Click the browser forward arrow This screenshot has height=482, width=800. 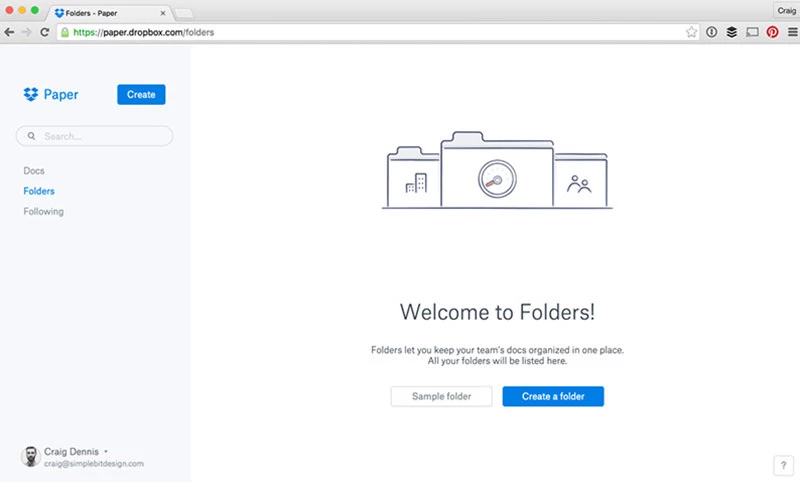tap(27, 32)
